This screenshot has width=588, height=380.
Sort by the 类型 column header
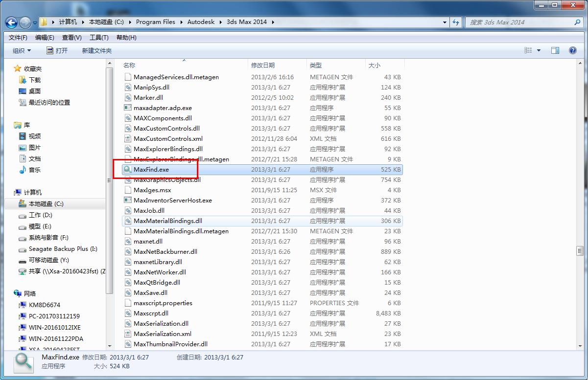point(336,65)
